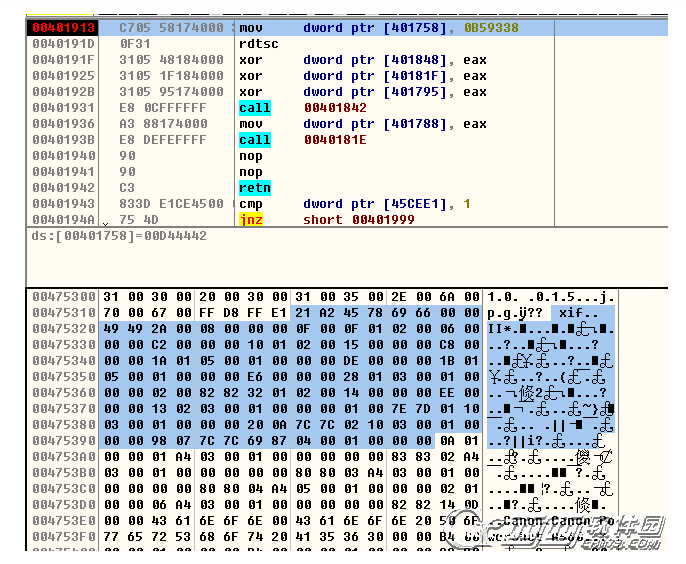Click address 00401913 in the disassembly

(x=63, y=28)
